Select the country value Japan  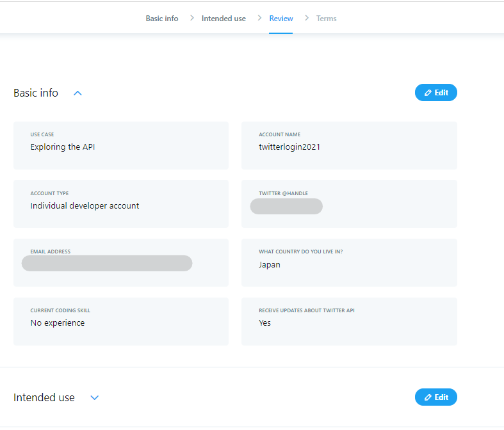[270, 264]
